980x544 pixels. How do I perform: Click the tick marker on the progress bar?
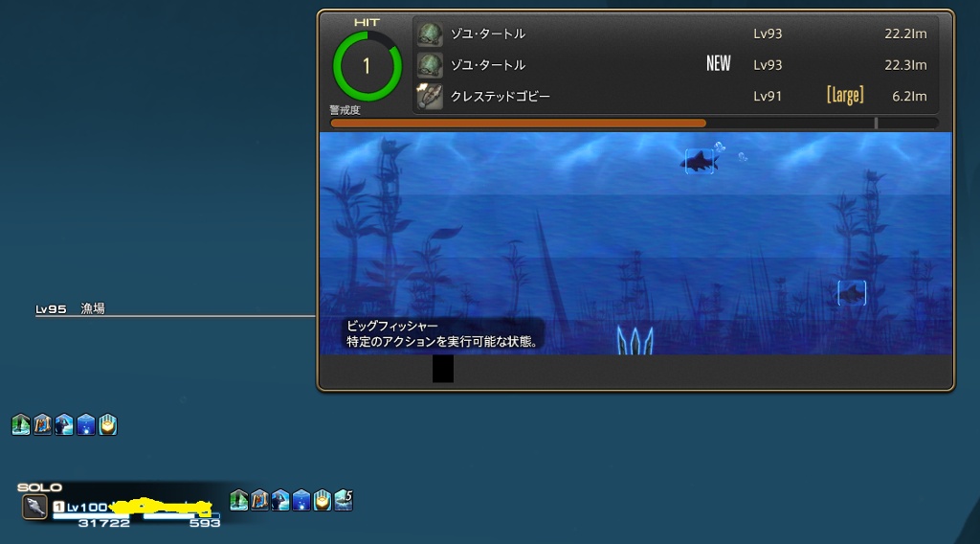click(x=877, y=124)
